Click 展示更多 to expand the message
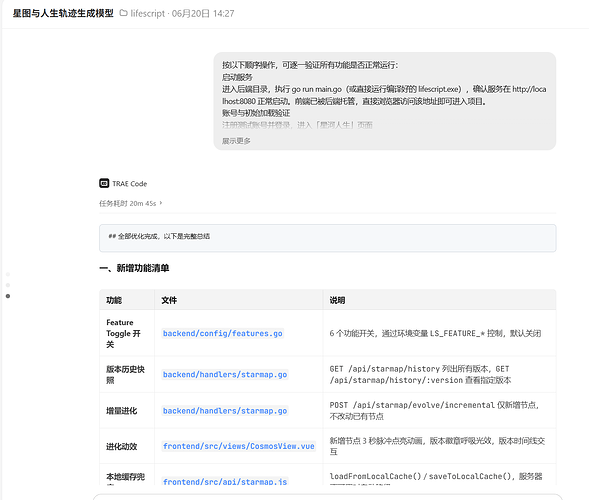The image size is (589, 500). (x=236, y=141)
